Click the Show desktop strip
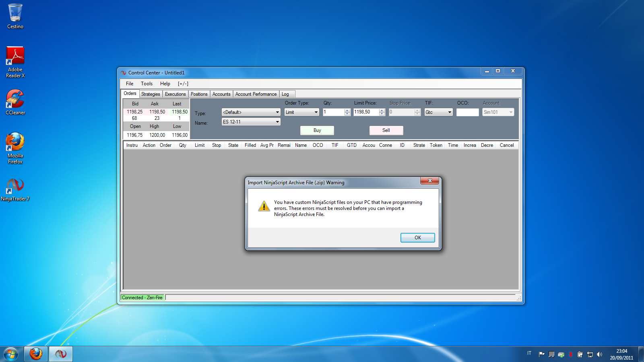 point(641,354)
